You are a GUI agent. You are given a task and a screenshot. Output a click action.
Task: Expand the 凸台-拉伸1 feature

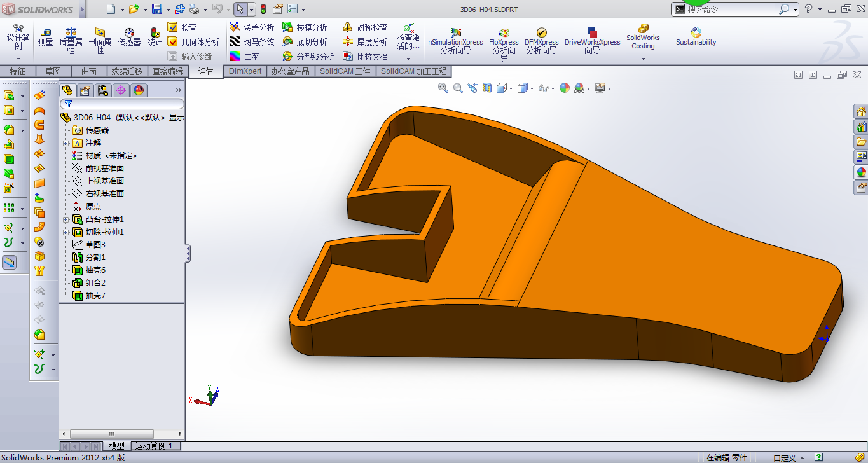pyautogui.click(x=65, y=219)
